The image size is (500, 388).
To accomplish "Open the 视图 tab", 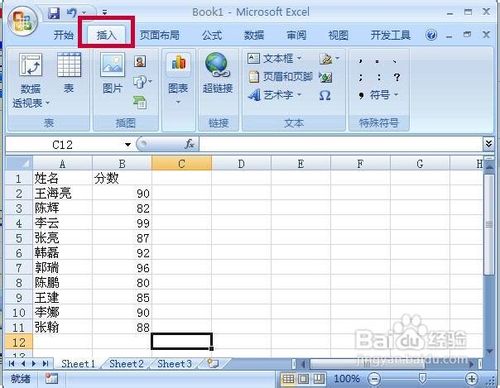I will [338, 35].
